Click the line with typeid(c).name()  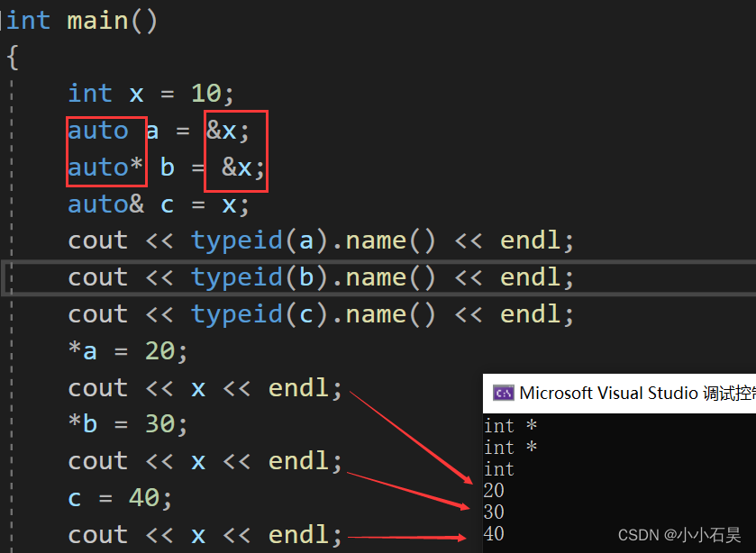pos(321,315)
